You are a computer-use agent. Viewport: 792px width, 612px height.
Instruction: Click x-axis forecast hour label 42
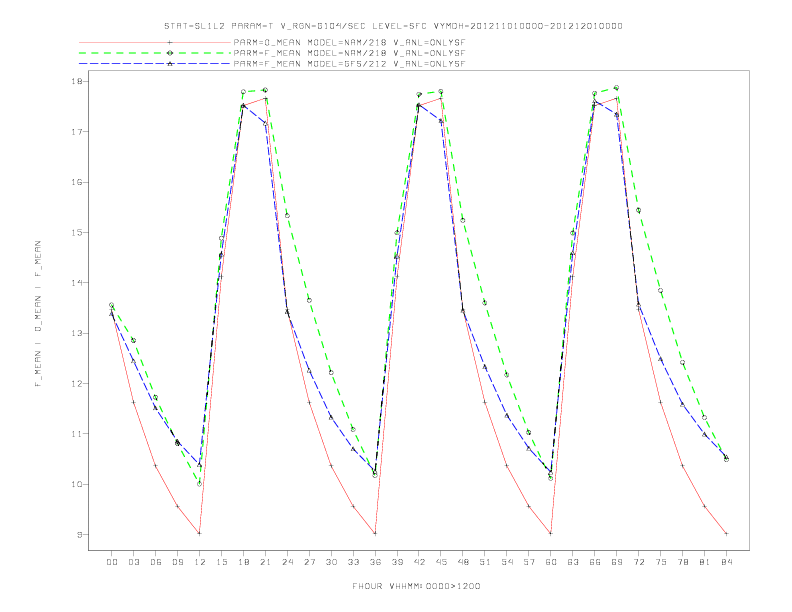click(419, 562)
